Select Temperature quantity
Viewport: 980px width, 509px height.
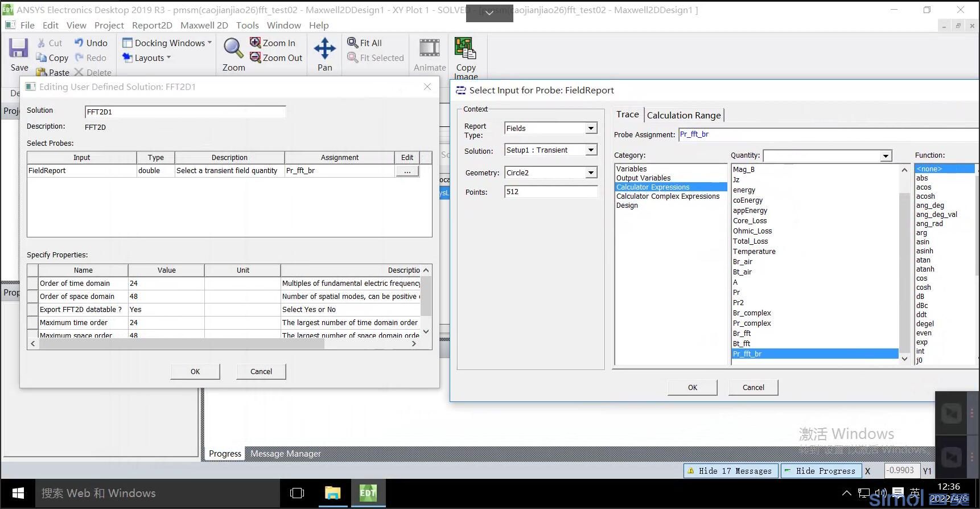pos(754,252)
